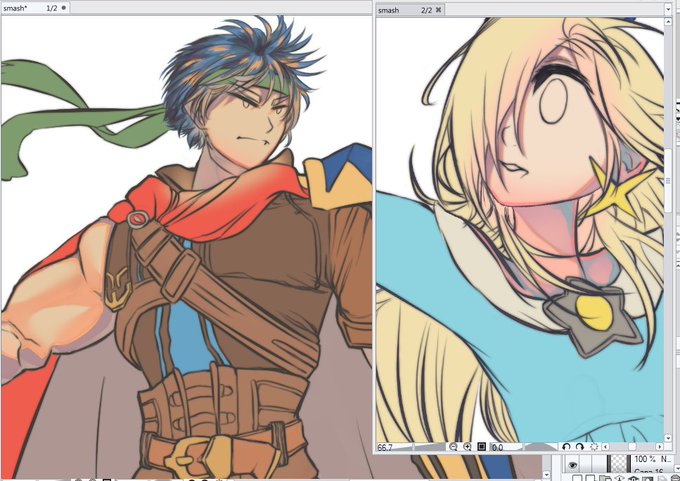Click horizontal scrollbar thumb of 2/2 canvas
Screen dimensions: 680x481
[x=632, y=446]
